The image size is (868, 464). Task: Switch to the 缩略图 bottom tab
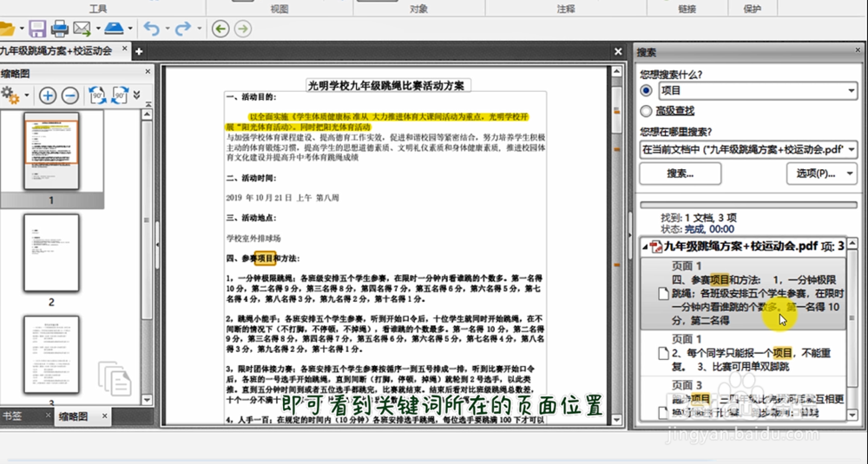(x=73, y=416)
